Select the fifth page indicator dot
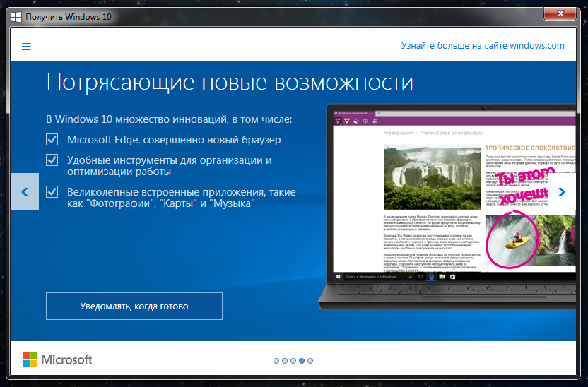Screen dimensions: 588x387 [310, 361]
